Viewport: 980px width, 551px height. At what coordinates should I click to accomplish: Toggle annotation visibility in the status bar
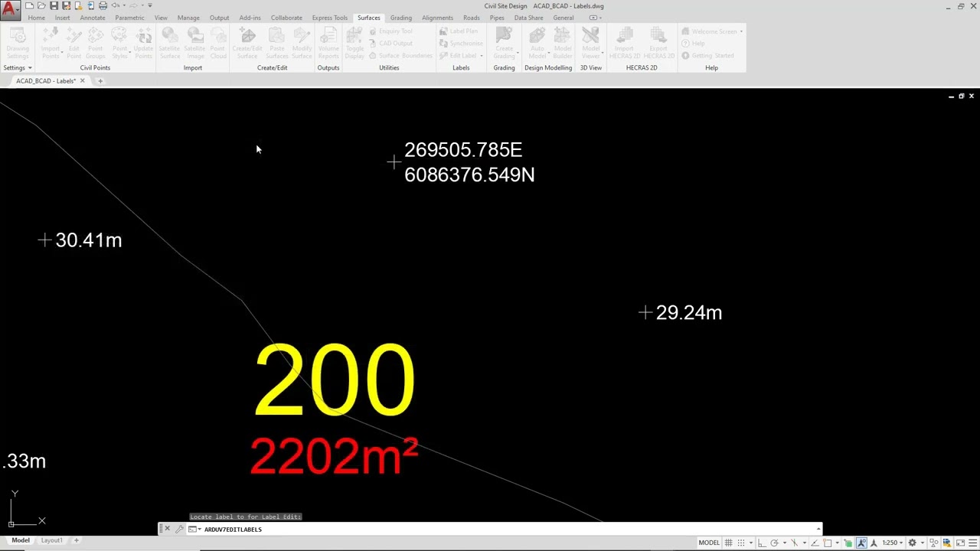click(861, 543)
